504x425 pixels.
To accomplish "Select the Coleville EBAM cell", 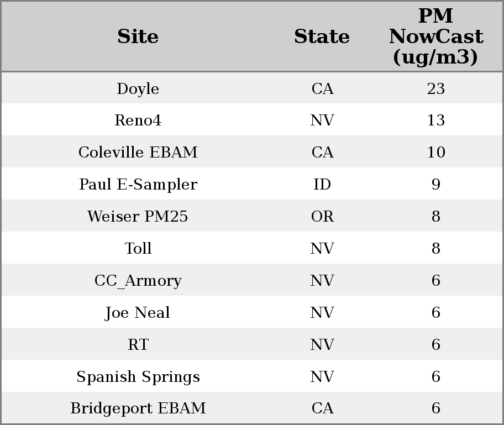I will click(138, 153).
